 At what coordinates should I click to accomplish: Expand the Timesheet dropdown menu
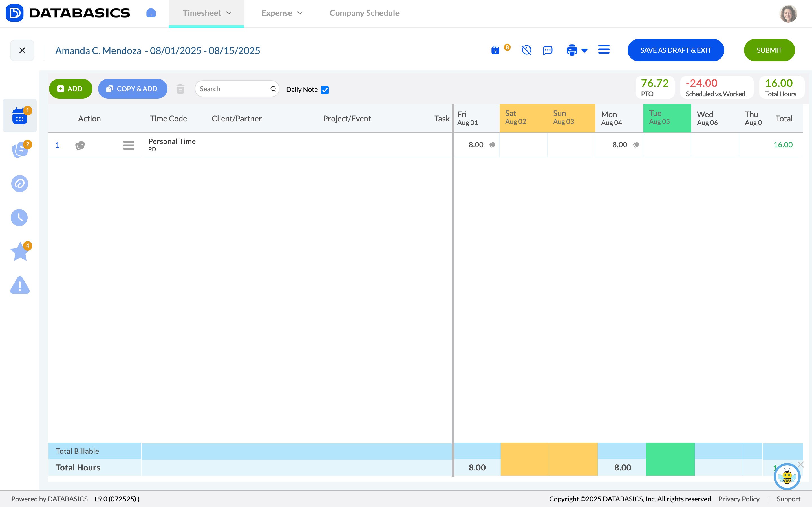tap(206, 13)
